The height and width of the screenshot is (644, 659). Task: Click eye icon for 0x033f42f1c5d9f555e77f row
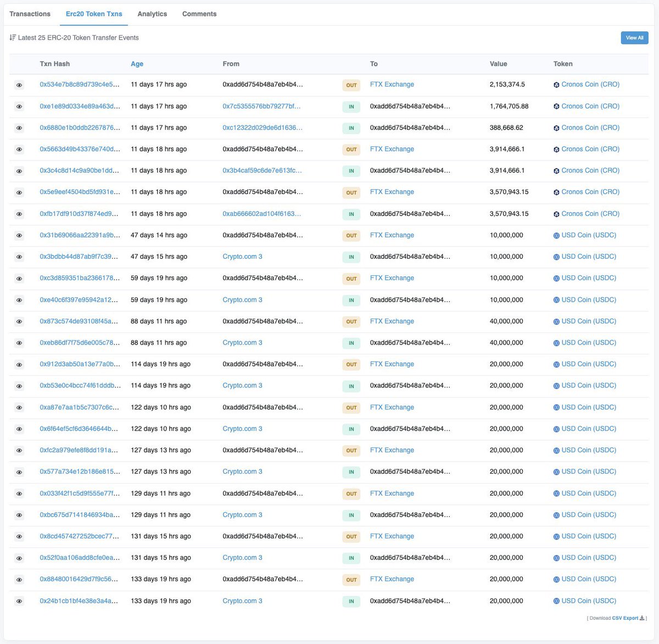click(x=19, y=493)
